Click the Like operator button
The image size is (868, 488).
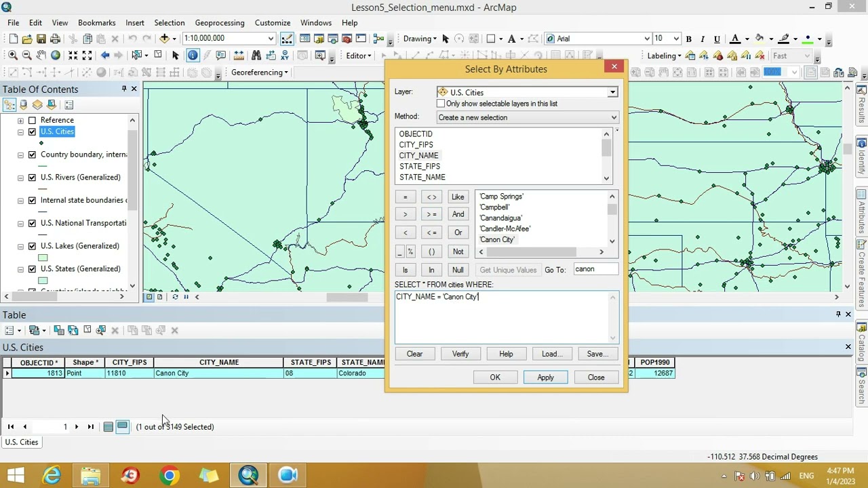pyautogui.click(x=458, y=197)
